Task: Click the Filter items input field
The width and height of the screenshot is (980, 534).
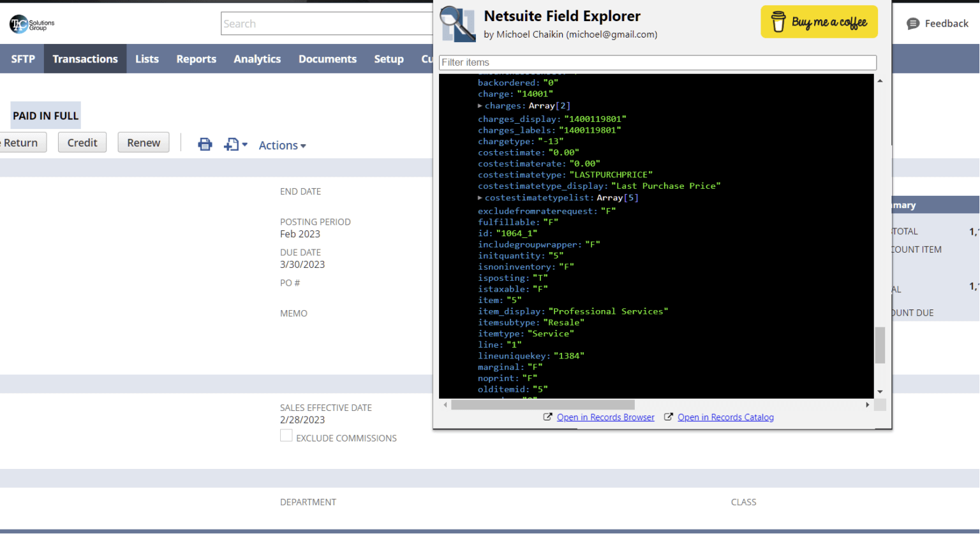Action: [657, 63]
